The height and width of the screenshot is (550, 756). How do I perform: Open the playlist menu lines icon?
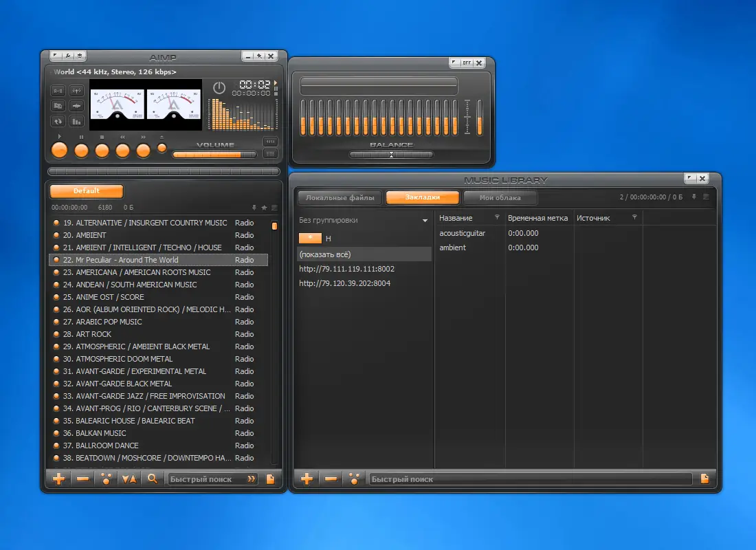point(274,208)
